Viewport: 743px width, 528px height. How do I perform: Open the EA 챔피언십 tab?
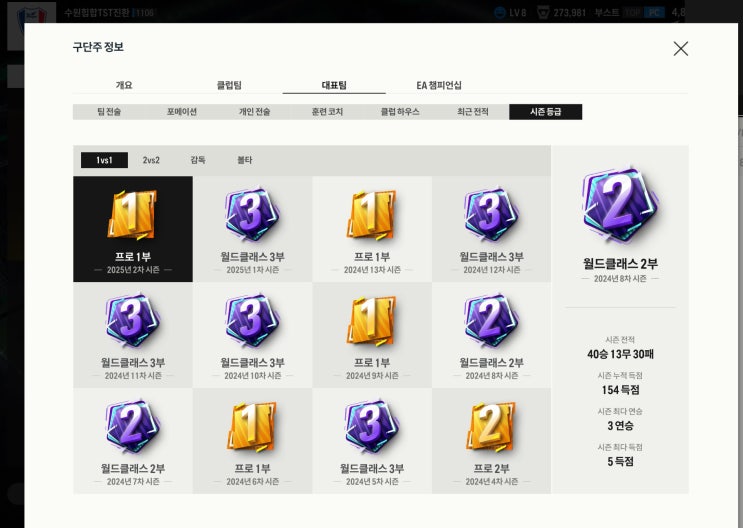coord(439,85)
